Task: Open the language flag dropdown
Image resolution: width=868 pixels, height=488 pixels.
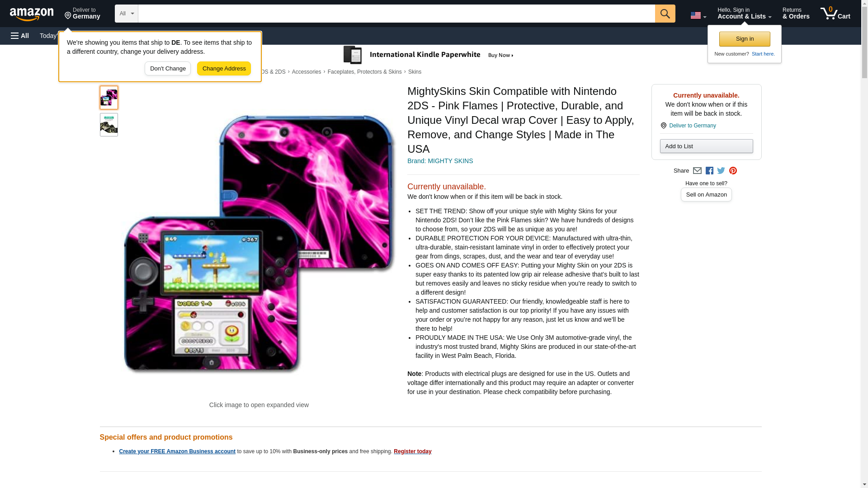Action: [698, 15]
